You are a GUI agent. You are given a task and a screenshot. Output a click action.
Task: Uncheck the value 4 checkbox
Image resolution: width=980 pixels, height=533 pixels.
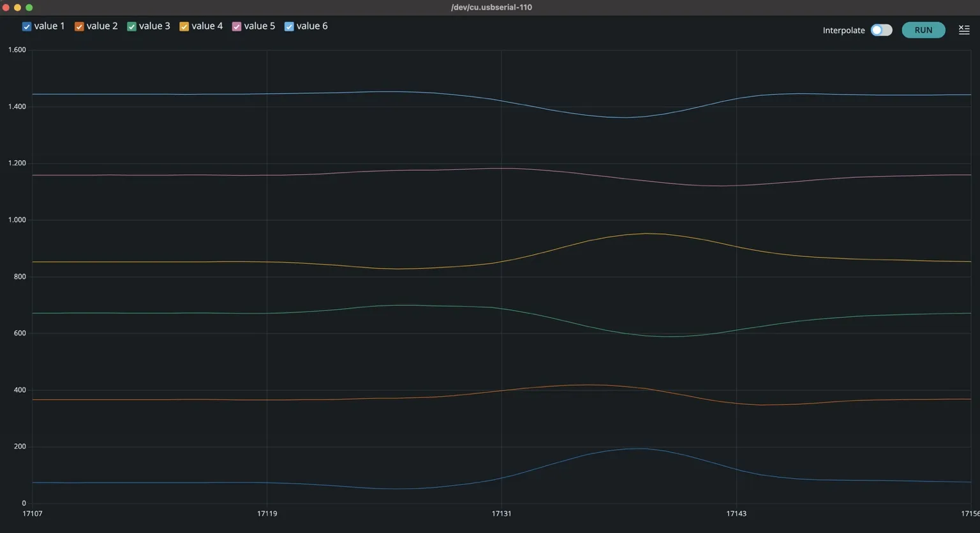[184, 27]
